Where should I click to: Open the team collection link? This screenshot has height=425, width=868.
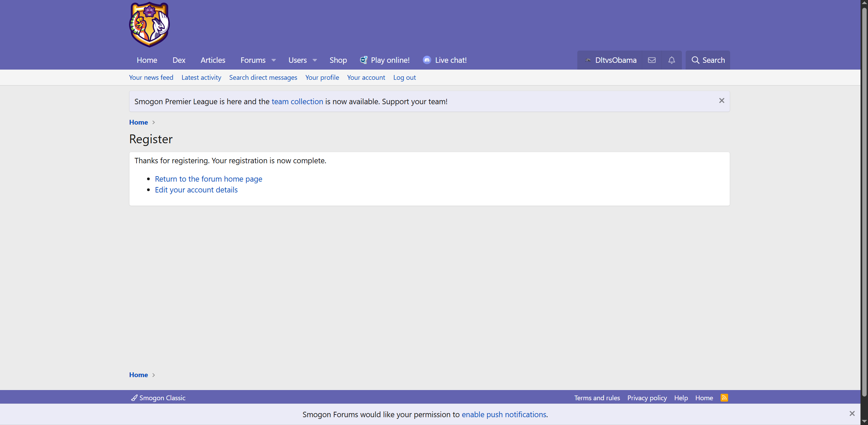297,101
